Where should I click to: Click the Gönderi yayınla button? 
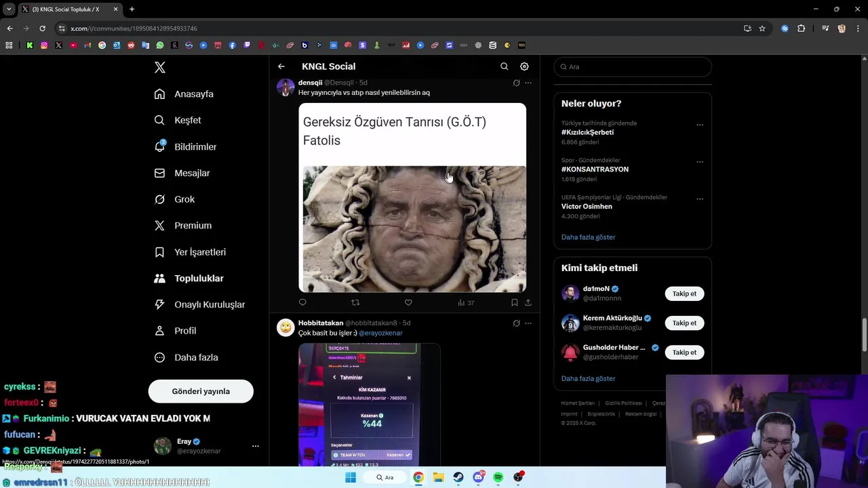[201, 391]
